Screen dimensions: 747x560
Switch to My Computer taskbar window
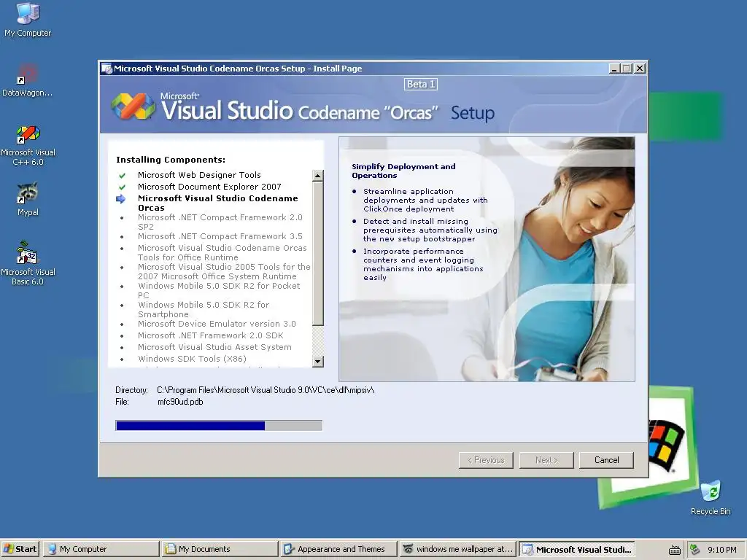pos(101,549)
